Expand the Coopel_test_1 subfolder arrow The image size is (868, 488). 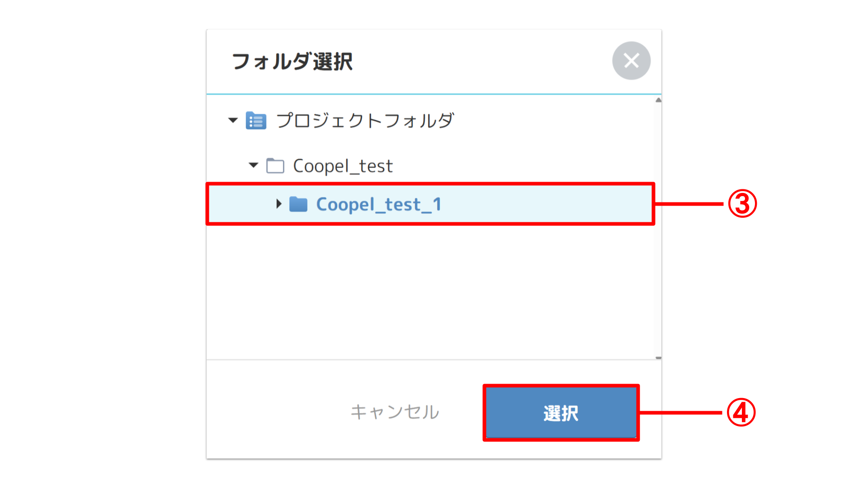click(279, 204)
